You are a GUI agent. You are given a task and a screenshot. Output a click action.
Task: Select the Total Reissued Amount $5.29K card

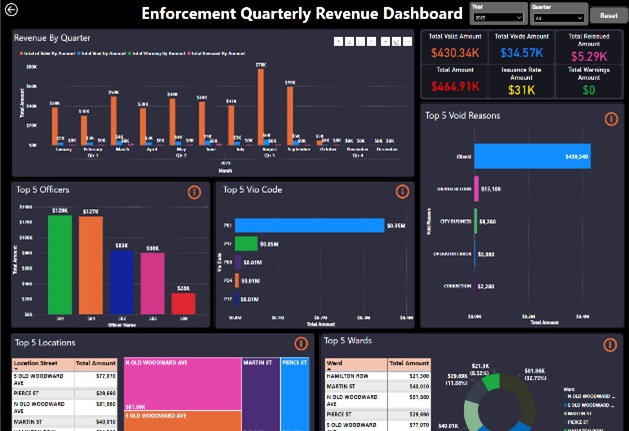point(589,47)
